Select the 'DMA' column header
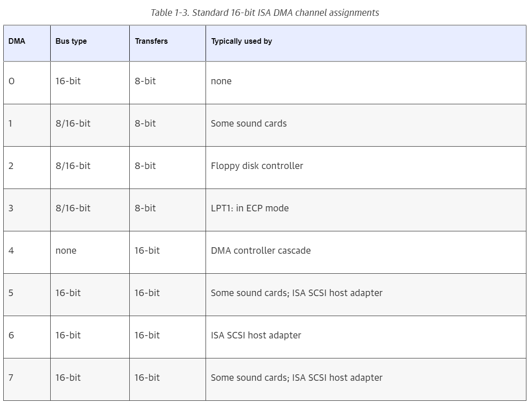Viewport: 532px width, 405px height. point(27,43)
